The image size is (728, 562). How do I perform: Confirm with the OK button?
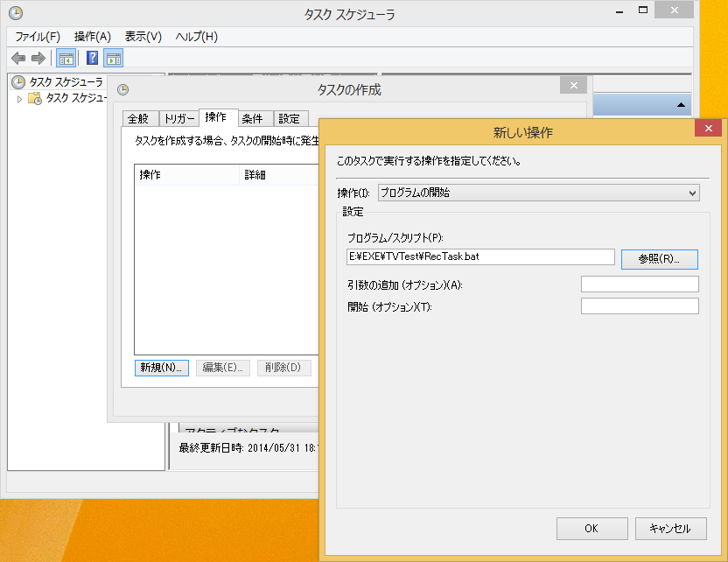(x=592, y=529)
